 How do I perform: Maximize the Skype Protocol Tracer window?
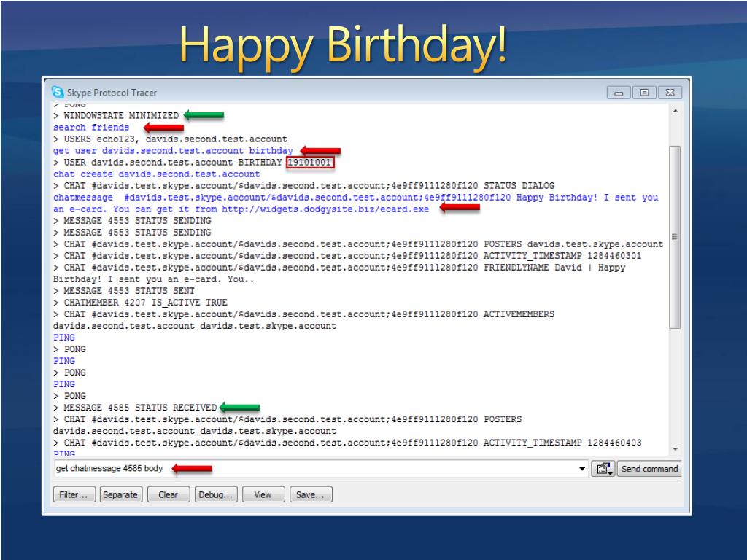coord(644,93)
